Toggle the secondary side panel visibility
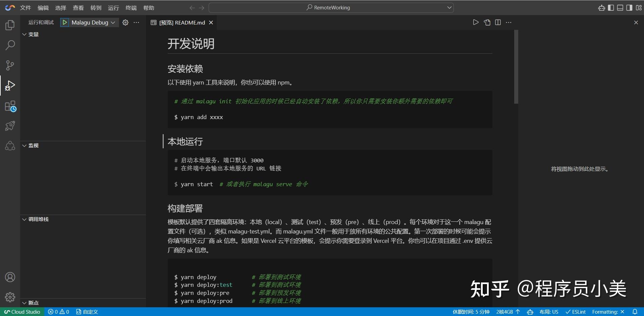The image size is (644, 316). click(x=629, y=8)
